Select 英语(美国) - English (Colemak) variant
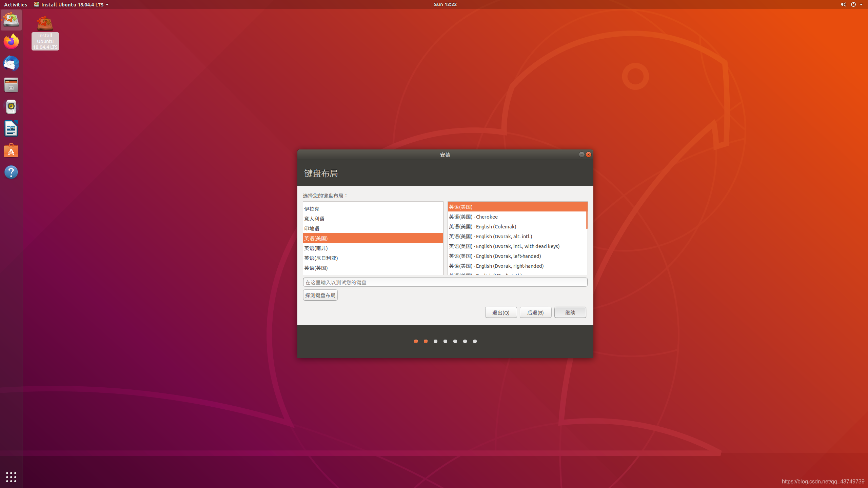The width and height of the screenshot is (868, 488). coord(517,226)
